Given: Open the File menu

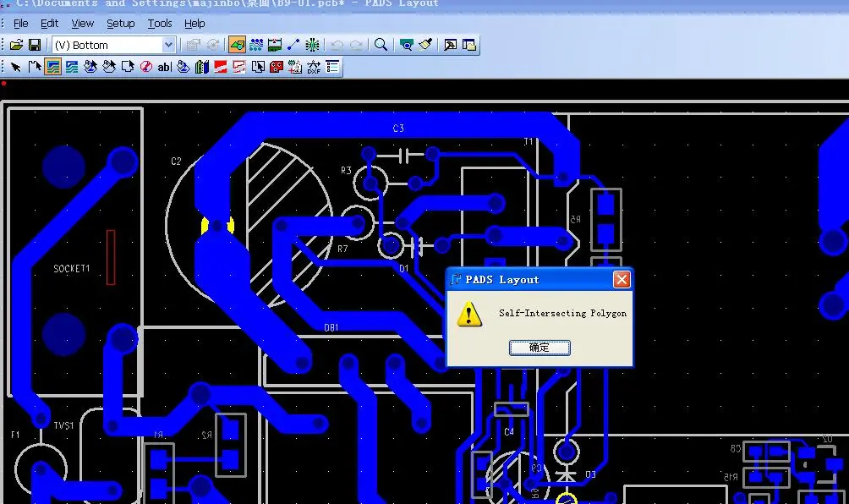Looking at the screenshot, I should click(x=20, y=24).
